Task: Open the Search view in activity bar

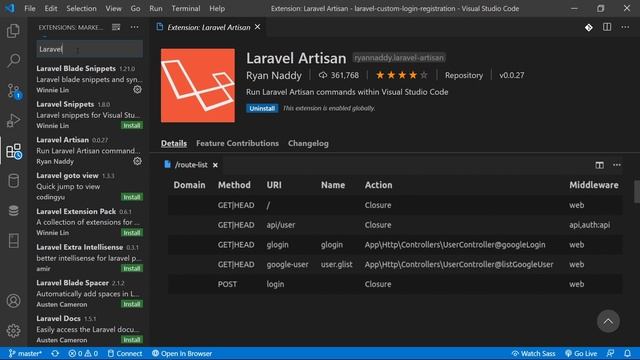Action: click(13, 60)
